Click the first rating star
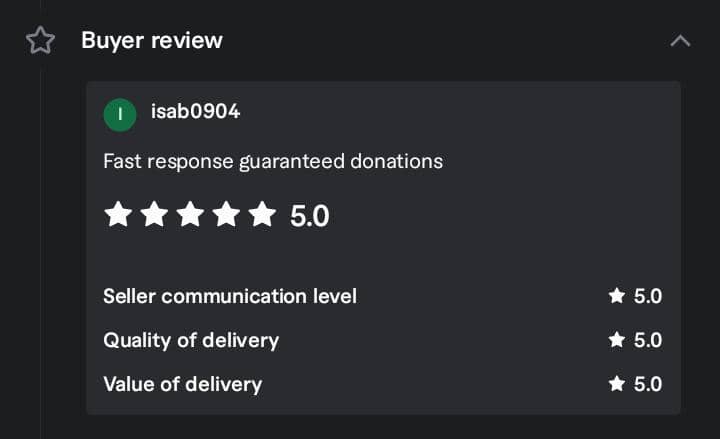Viewport: 720px width, 439px height. pos(118,214)
